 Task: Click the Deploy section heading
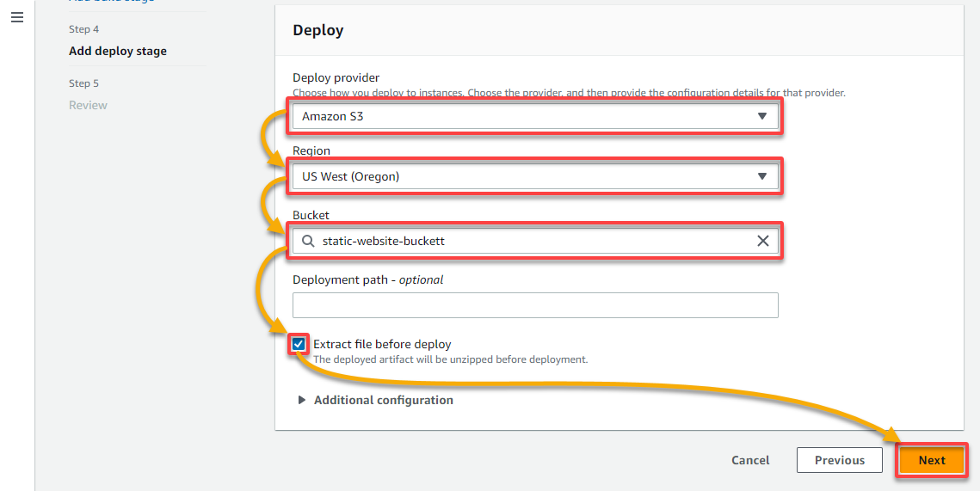pyautogui.click(x=318, y=31)
